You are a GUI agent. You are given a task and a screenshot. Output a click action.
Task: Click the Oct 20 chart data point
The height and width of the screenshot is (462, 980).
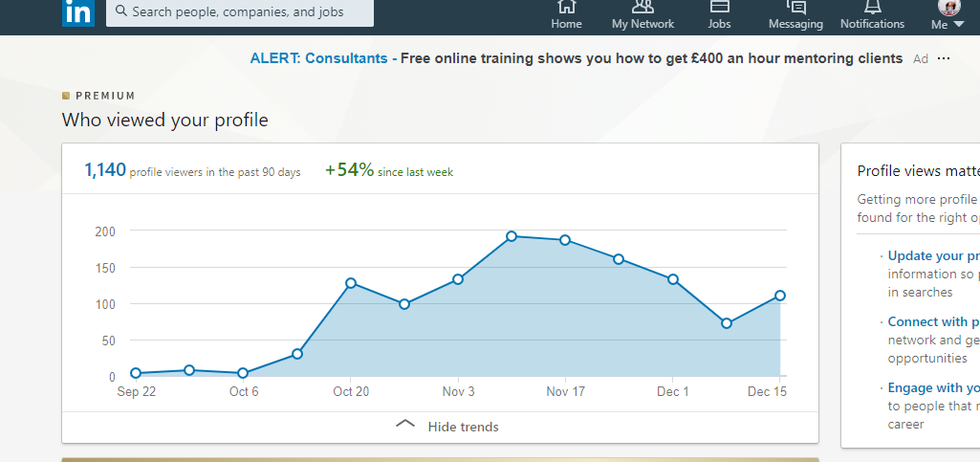pyautogui.click(x=351, y=283)
